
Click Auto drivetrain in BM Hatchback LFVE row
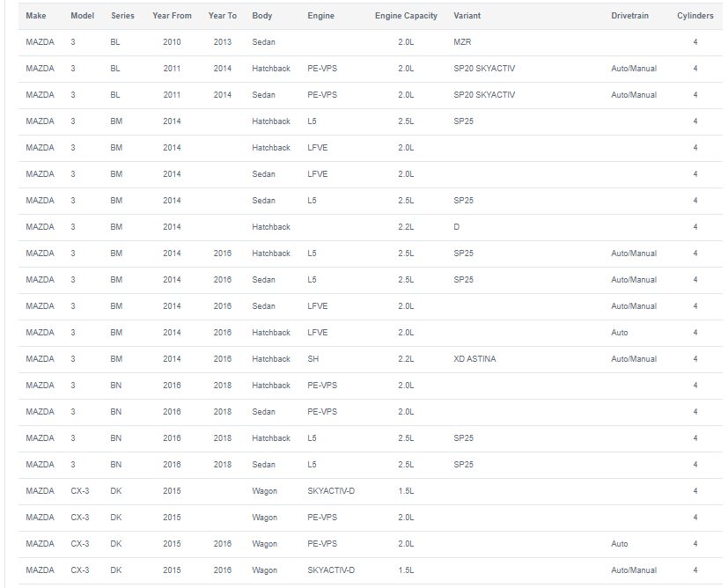[x=620, y=333]
